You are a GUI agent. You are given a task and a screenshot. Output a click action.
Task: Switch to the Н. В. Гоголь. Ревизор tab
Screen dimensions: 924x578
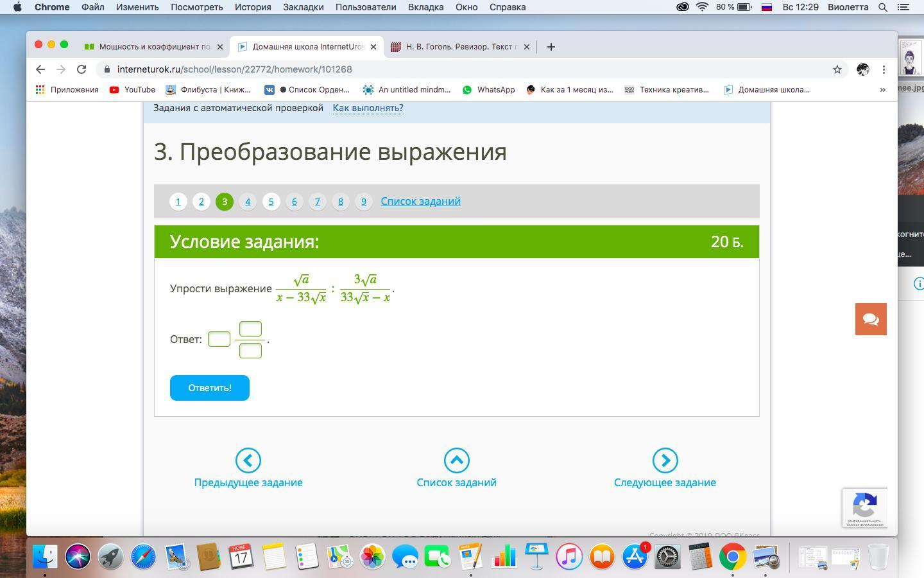pos(461,47)
